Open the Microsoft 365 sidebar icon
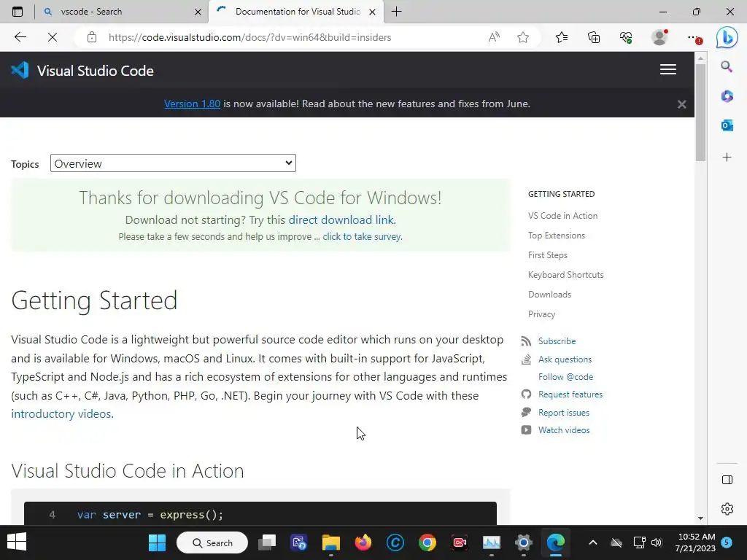 tap(727, 96)
